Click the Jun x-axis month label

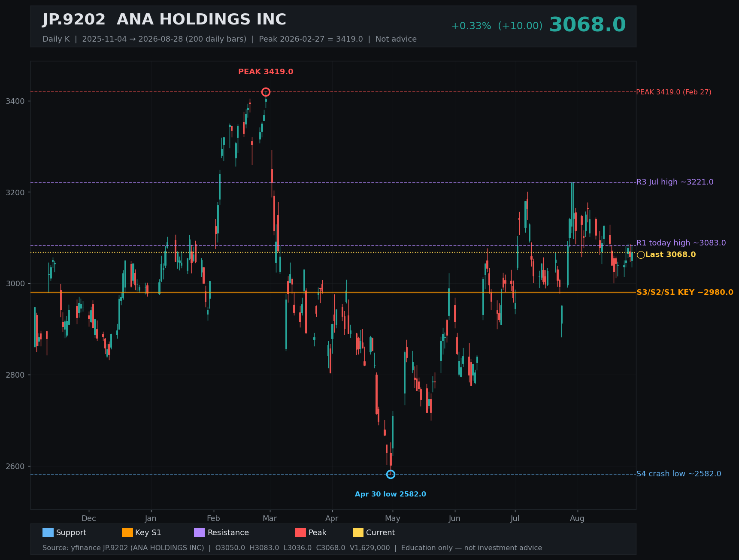[x=454, y=518]
